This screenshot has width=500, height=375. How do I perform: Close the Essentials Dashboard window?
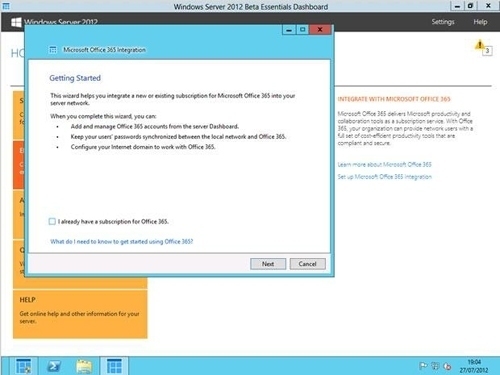click(488, 6)
